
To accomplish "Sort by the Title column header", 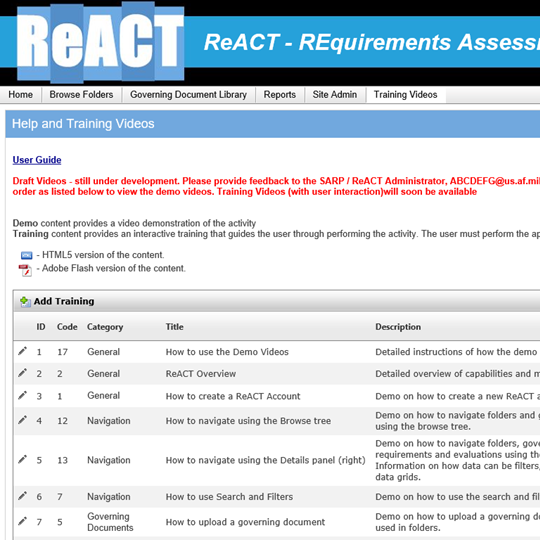I will [175, 326].
